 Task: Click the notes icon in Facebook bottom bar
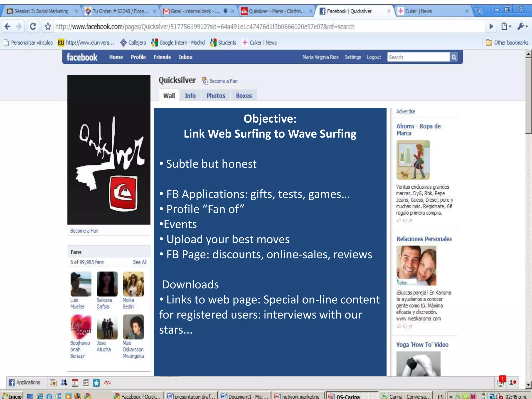point(86,383)
